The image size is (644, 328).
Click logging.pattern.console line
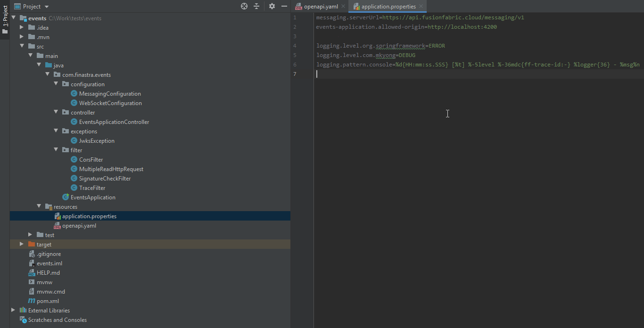(478, 65)
